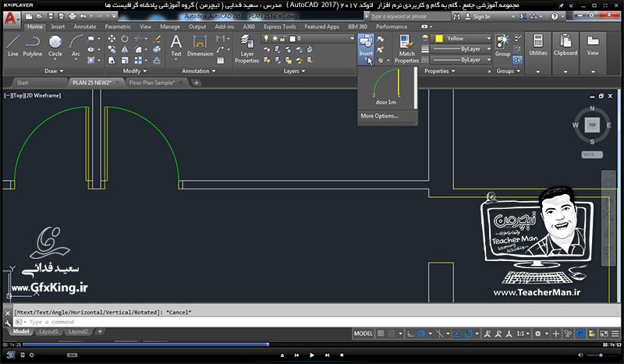Screen dimensions: 624x364
Task: Select the Erase tool in Modify
Action: (x=158, y=39)
